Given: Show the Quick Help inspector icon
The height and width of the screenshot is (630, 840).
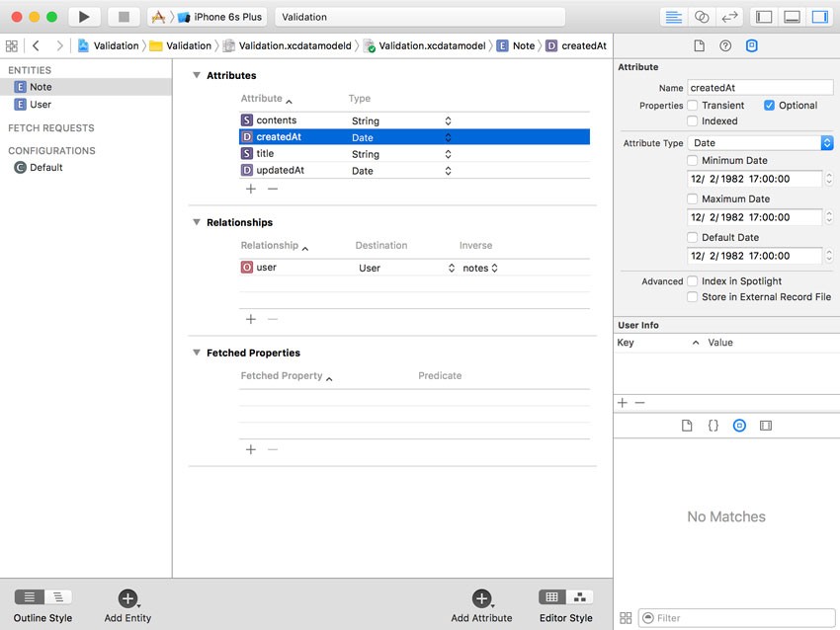Looking at the screenshot, I should (725, 46).
